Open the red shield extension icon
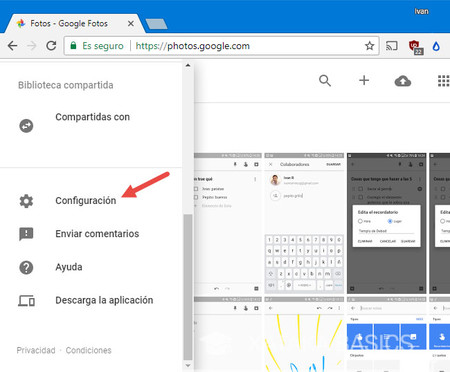This screenshot has width=450, height=372. point(416,47)
